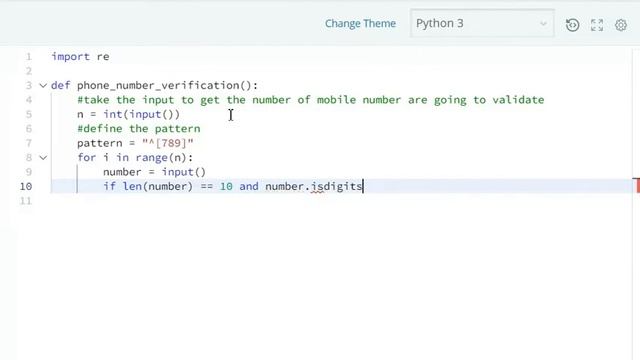This screenshot has height=360, width=640.
Task: Click line number 10 in gutter
Action: [26, 187]
